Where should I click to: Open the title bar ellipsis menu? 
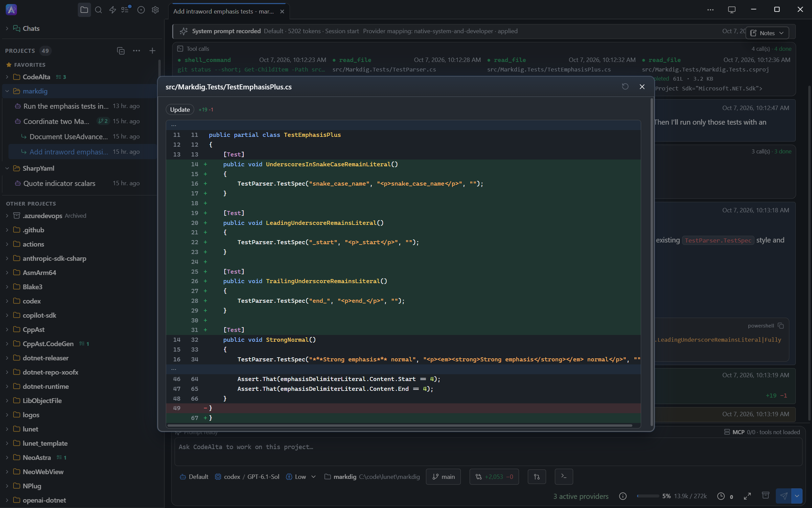coord(710,10)
